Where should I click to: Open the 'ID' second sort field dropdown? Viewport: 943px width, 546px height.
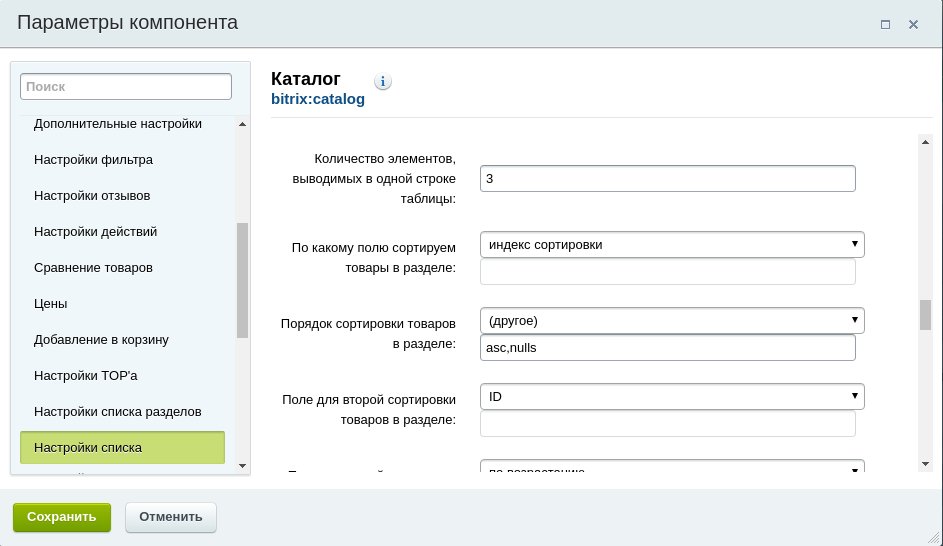coord(672,397)
